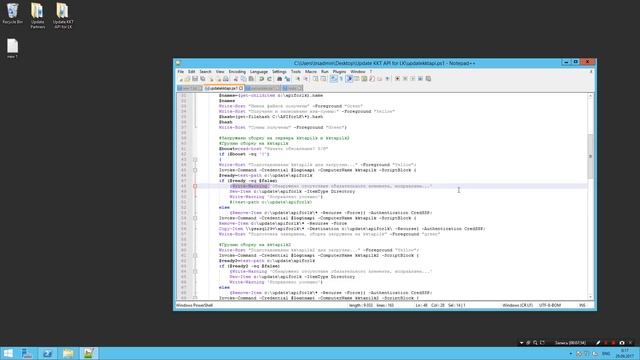The height and width of the screenshot is (360, 640).
Task: Undo last edit with the Undo icon
Action: click(x=261, y=79)
